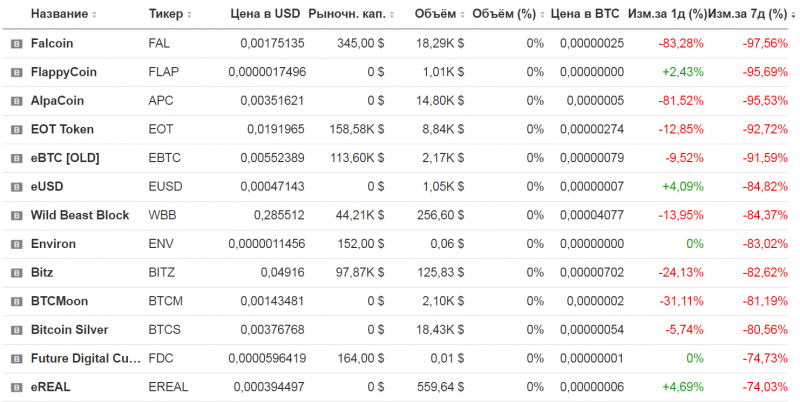Image resolution: width=800 pixels, height=402 pixels.
Task: Click the icon next to eREAL
Action: pyautogui.click(x=16, y=387)
